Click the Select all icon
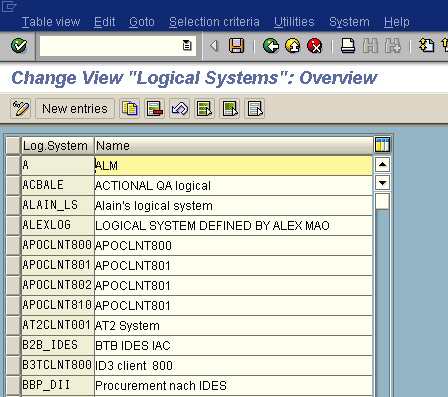 [205, 109]
